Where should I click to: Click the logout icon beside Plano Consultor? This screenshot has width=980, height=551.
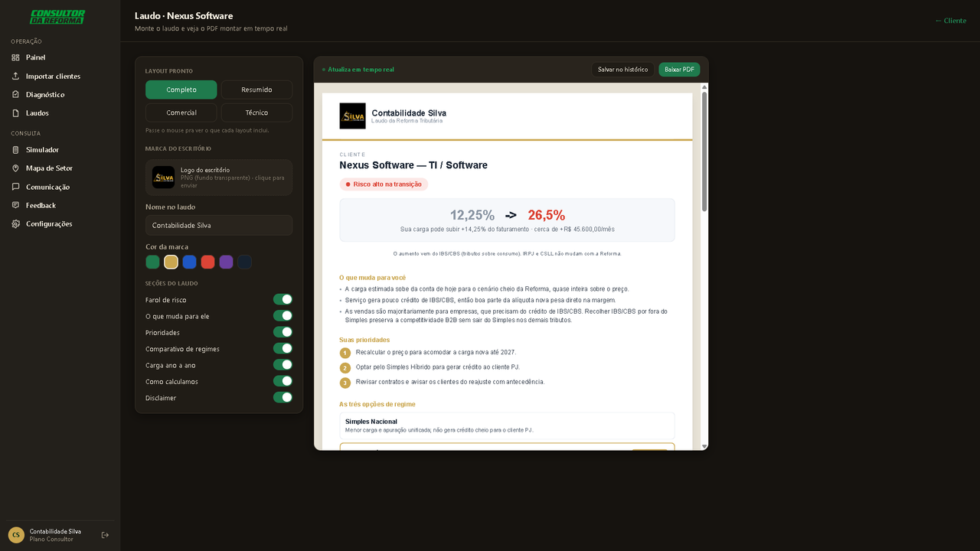105,535
